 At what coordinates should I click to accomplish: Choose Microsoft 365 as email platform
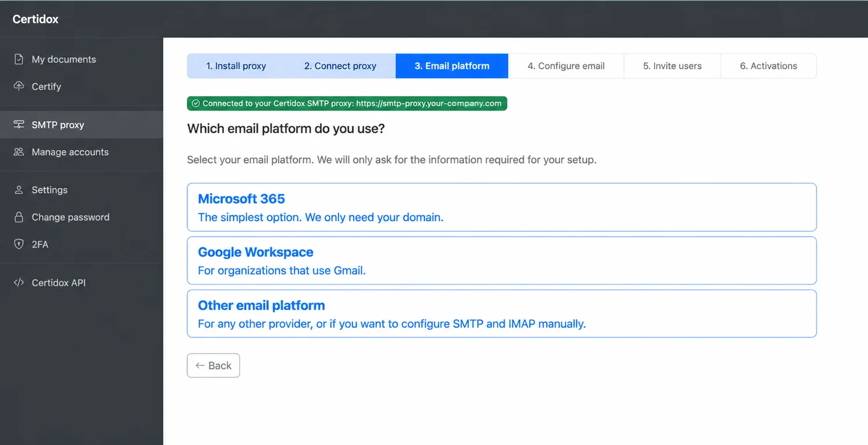click(x=502, y=207)
